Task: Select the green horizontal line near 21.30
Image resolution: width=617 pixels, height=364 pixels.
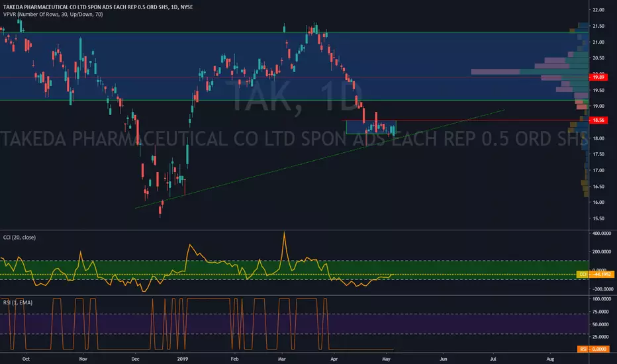Action: click(x=294, y=32)
